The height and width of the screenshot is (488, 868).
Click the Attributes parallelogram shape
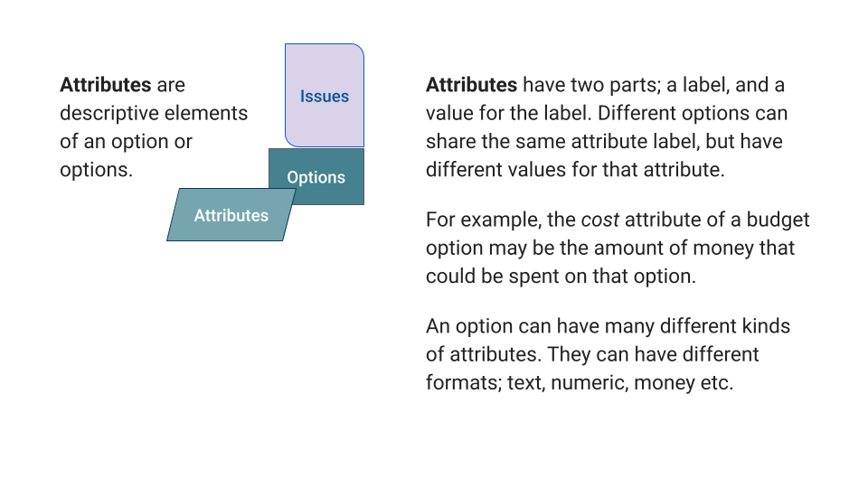click(231, 215)
